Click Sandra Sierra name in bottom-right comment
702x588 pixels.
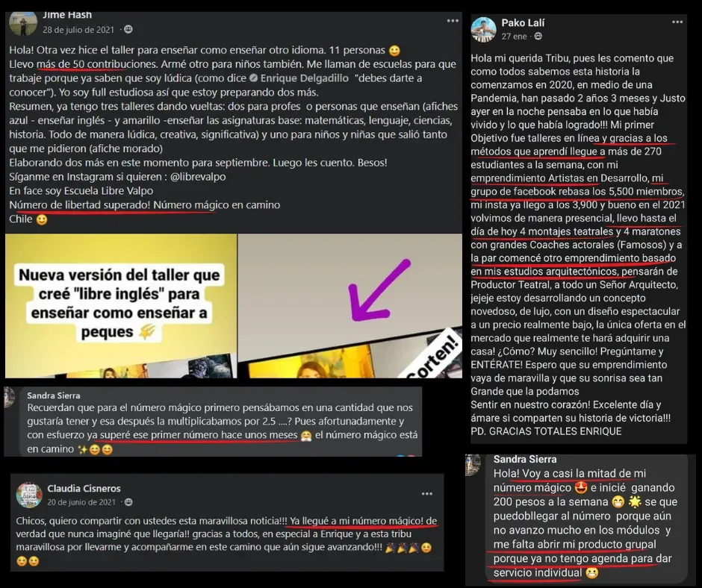[x=525, y=459]
